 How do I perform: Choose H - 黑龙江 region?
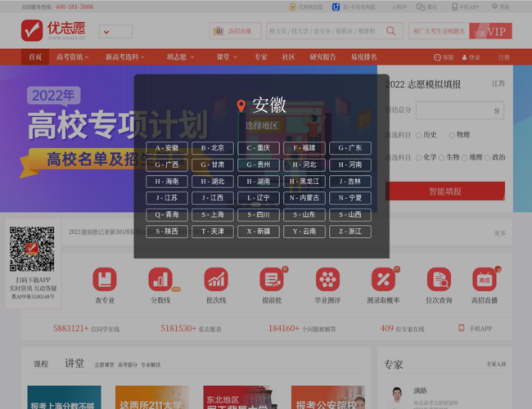click(304, 181)
